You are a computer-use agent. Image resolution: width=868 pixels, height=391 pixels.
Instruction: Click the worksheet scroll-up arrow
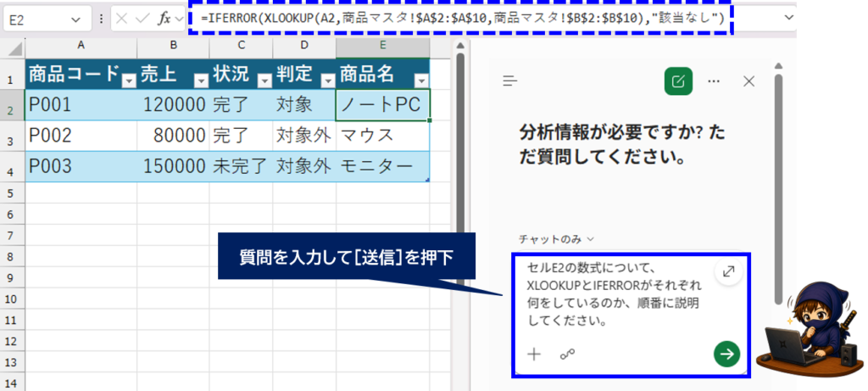tap(459, 46)
